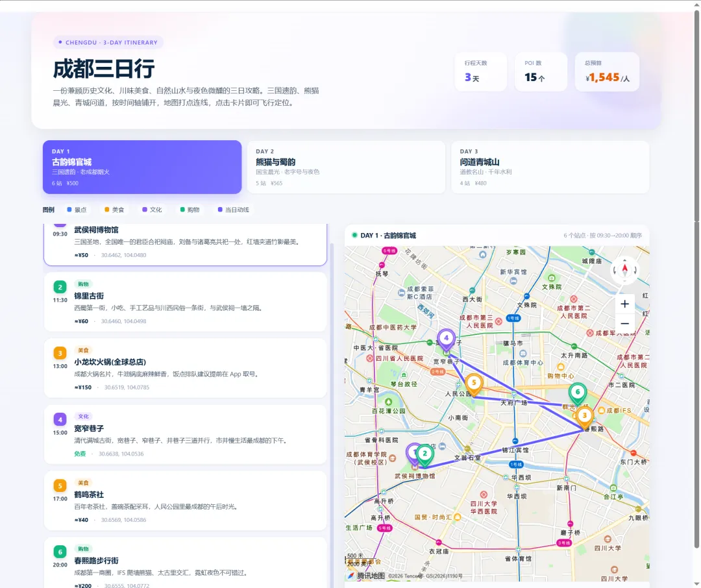The width and height of the screenshot is (701, 588).
Task: Select the 小龙坎火锅(全球总店) card
Action: coord(185,368)
